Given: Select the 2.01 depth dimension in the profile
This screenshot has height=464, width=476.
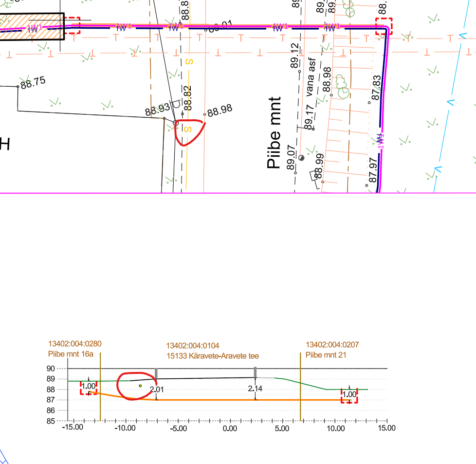Looking at the screenshot, I should [157, 390].
